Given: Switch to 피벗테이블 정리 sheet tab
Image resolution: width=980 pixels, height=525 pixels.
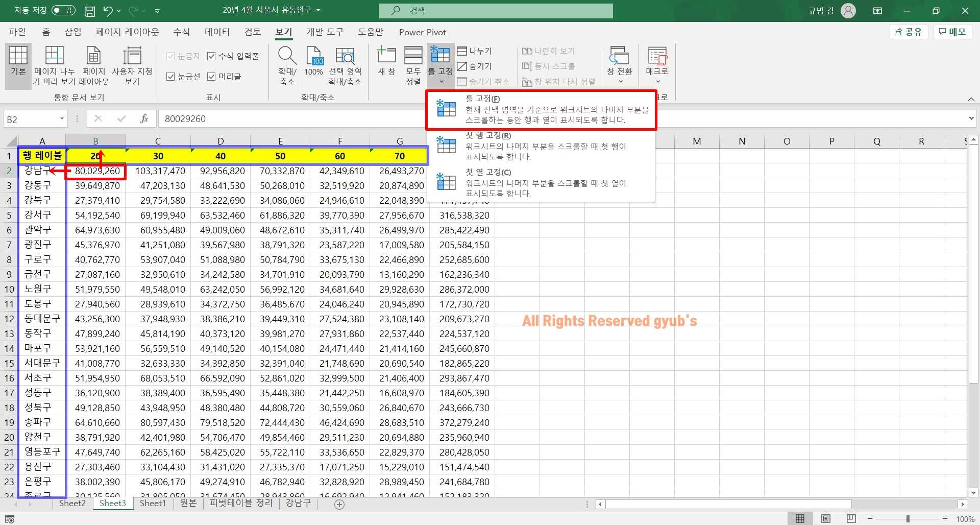Looking at the screenshot, I should click(x=241, y=504).
